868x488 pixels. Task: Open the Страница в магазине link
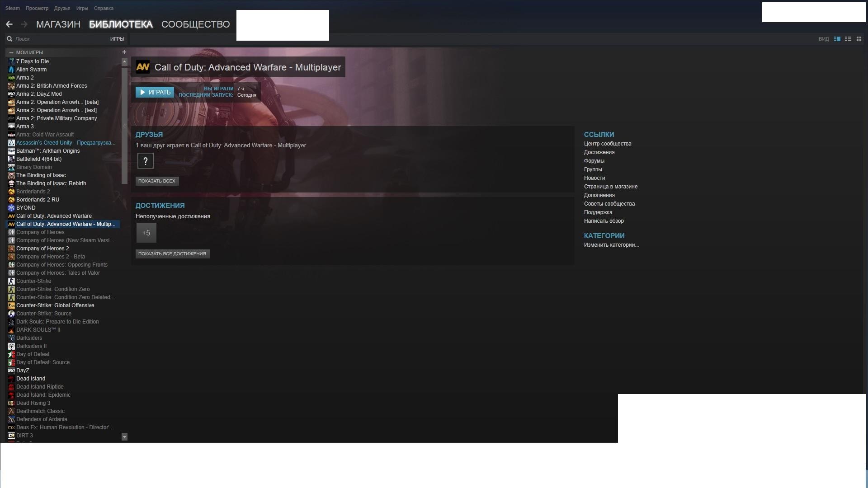(x=610, y=187)
